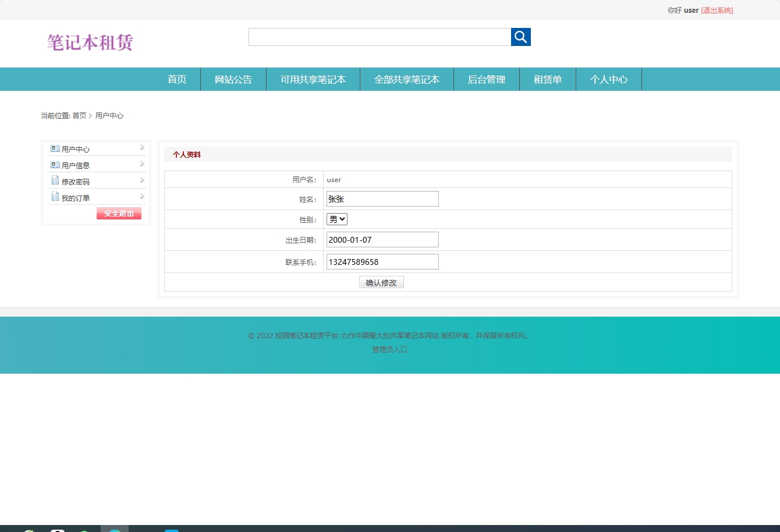Go to 可用共享笔记本 in the navbar

point(313,79)
